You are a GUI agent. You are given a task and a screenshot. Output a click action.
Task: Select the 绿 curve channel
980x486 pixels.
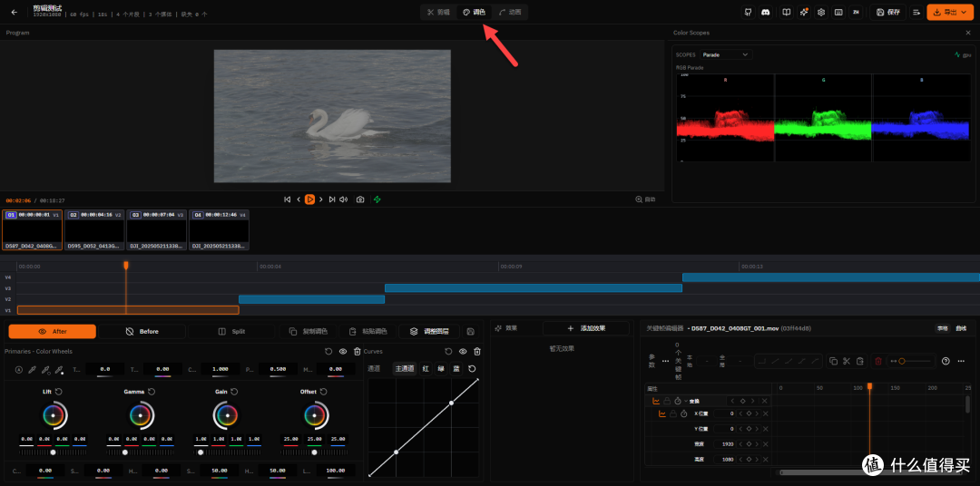441,368
